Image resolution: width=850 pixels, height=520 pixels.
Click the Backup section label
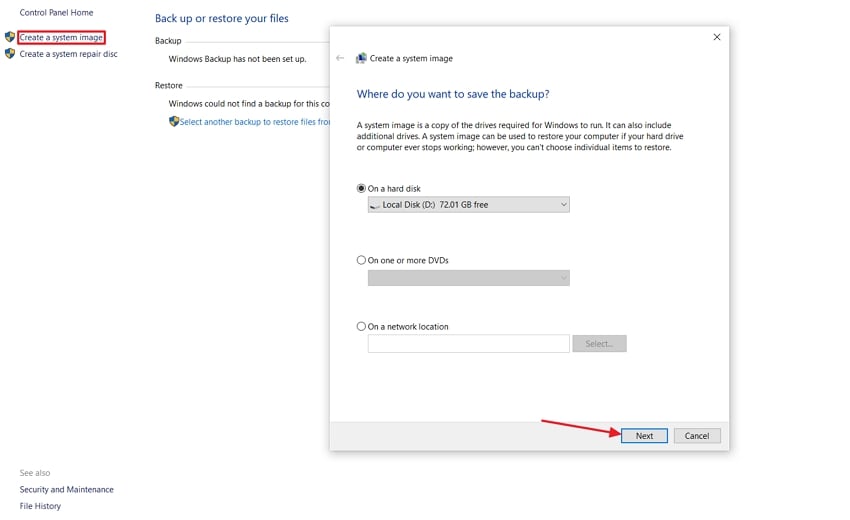coord(168,41)
